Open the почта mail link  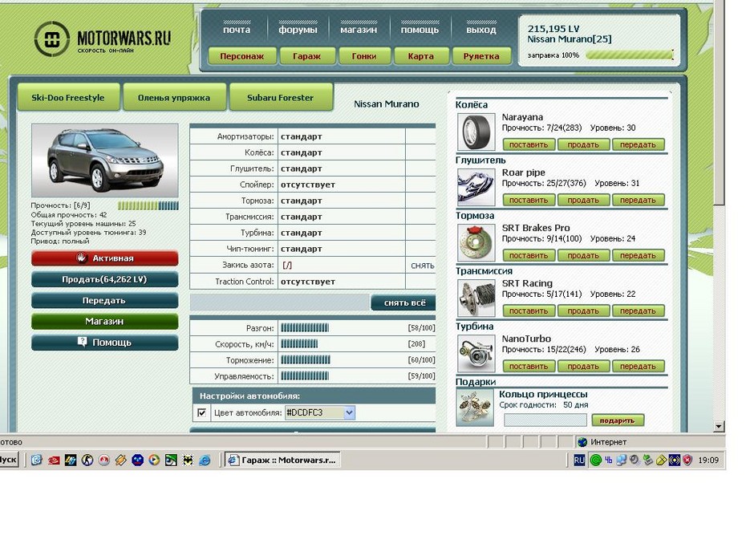point(237,30)
